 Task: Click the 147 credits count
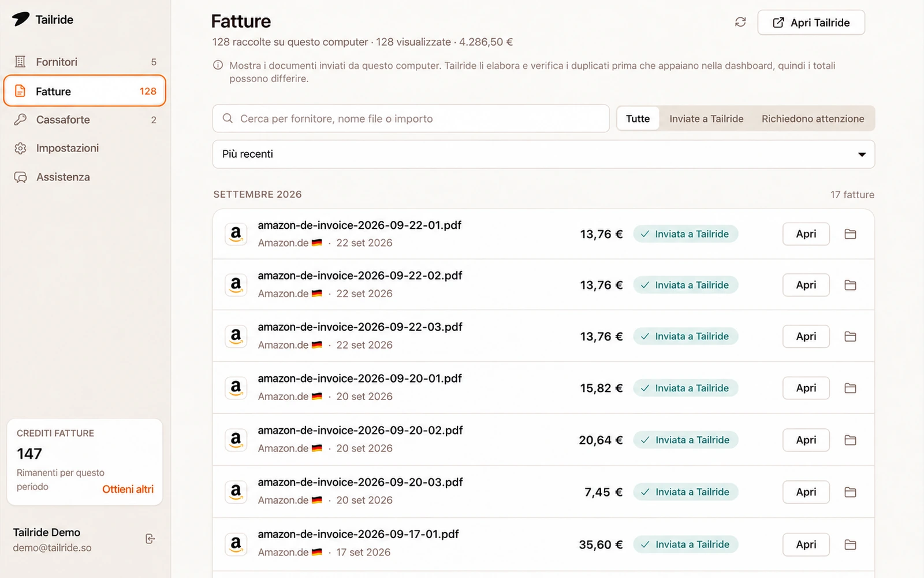pyautogui.click(x=29, y=454)
